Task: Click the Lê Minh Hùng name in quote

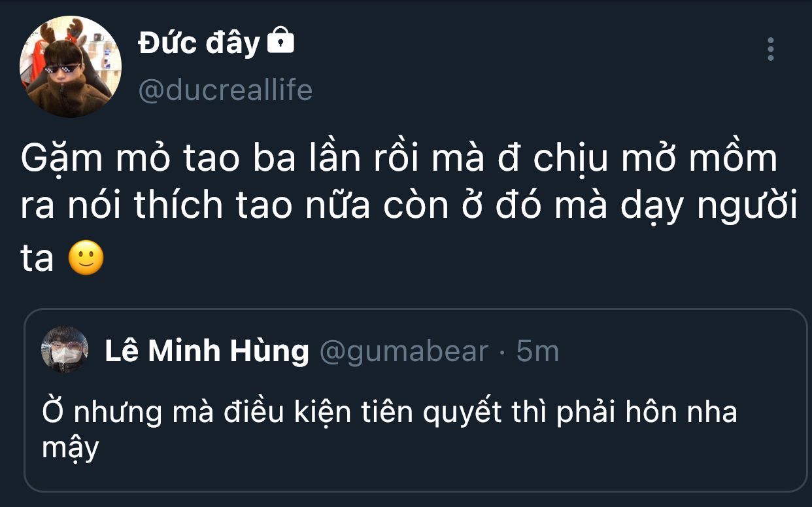Action: coord(207,351)
